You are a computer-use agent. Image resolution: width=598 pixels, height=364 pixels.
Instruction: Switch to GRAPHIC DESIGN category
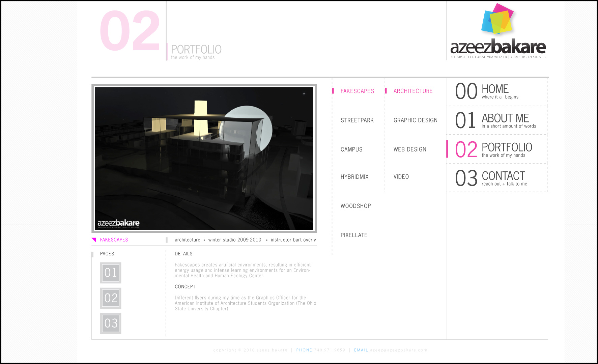coord(415,120)
